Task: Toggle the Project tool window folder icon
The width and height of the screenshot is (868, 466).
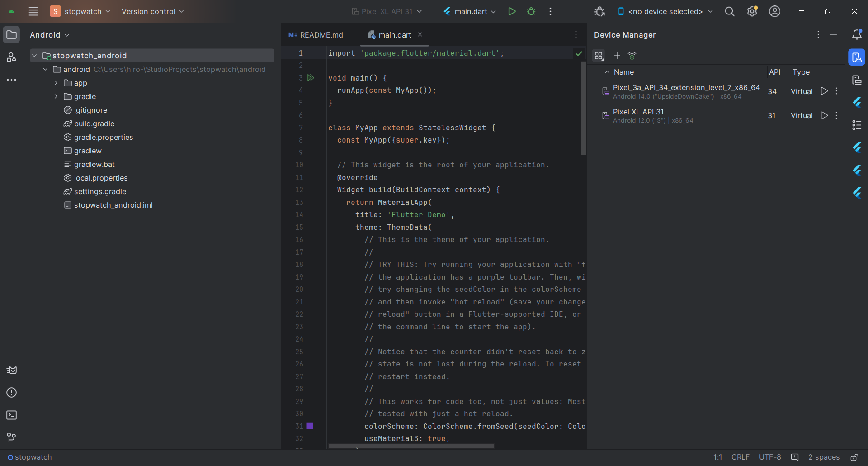Action: coord(12,35)
